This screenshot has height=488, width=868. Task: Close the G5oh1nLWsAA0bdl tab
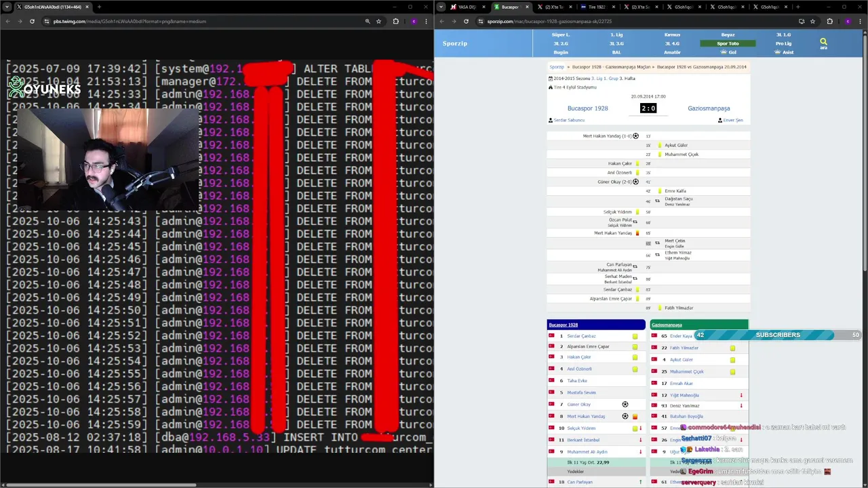pos(87,7)
